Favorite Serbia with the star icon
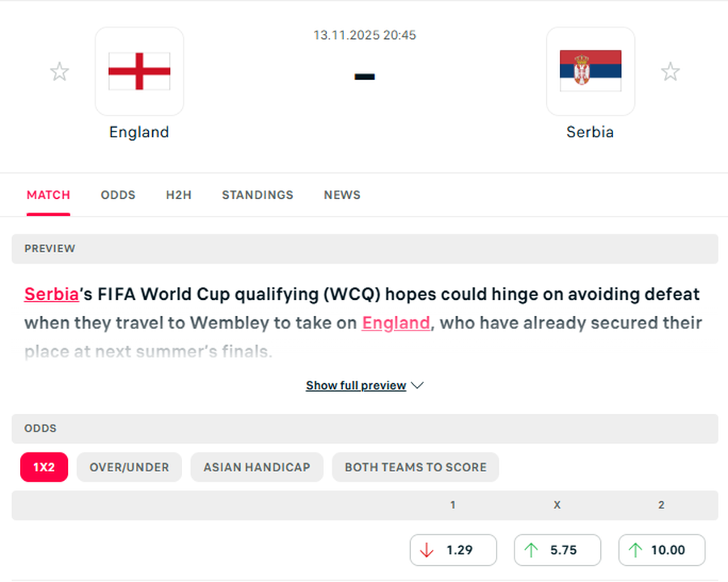 click(671, 72)
